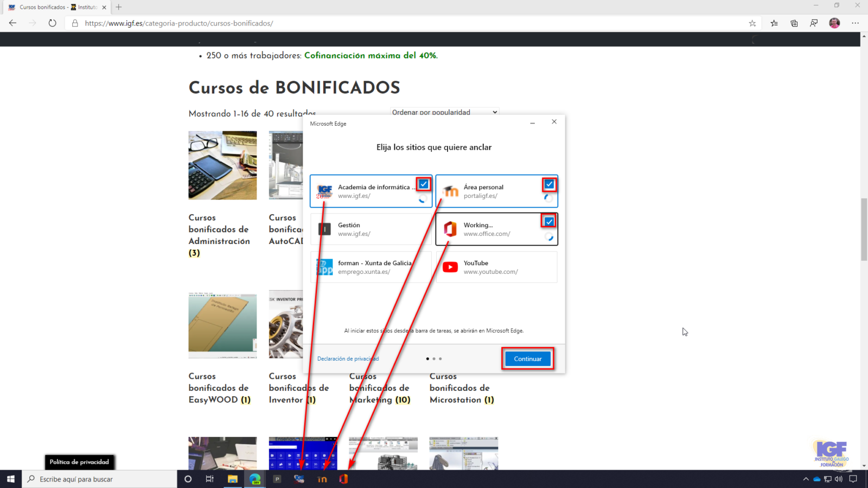Image resolution: width=868 pixels, height=488 pixels.
Task: Click the browser refresh icon
Action: (x=52, y=23)
